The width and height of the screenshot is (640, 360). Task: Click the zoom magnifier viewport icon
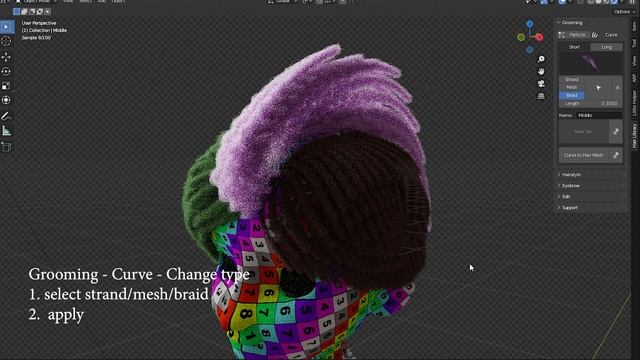541,59
